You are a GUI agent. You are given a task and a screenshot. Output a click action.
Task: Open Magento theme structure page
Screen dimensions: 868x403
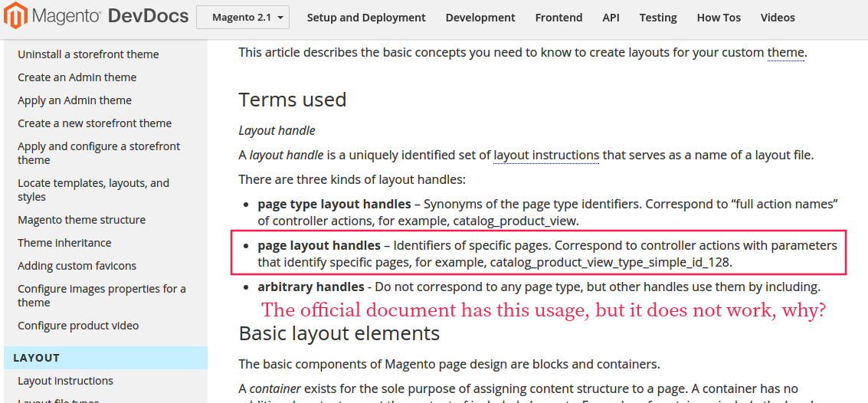pos(81,220)
